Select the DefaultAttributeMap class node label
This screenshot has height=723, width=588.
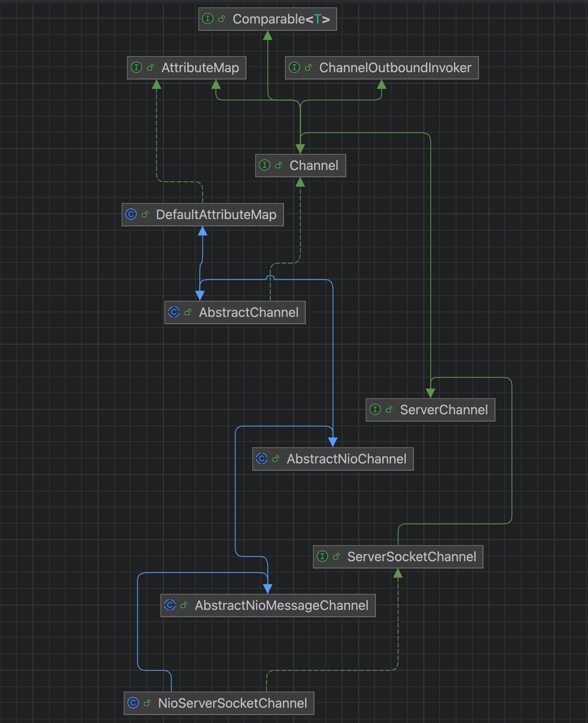216,215
